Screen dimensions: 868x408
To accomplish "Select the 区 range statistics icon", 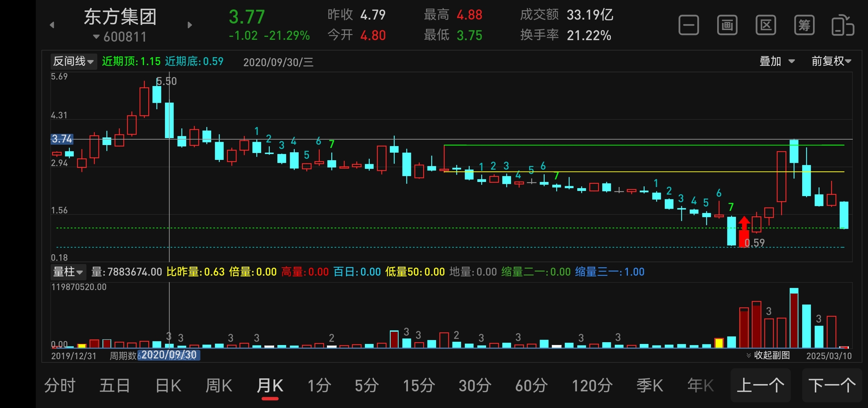I will [x=766, y=25].
